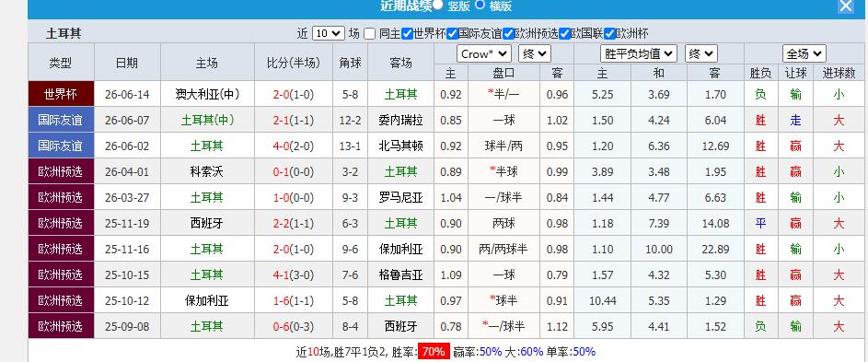Uncheck the 欧国联 filter checkbox
Viewport: 868px width, 362px height.
click(564, 33)
